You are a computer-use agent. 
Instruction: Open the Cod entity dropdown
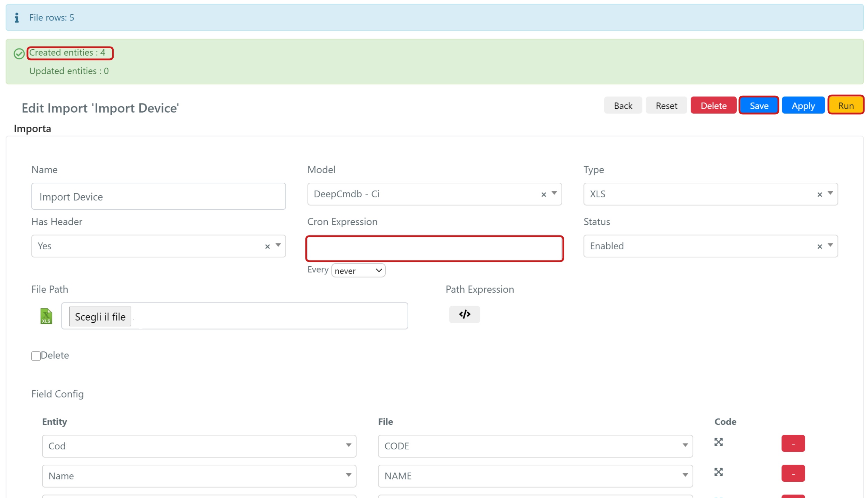[x=199, y=446]
